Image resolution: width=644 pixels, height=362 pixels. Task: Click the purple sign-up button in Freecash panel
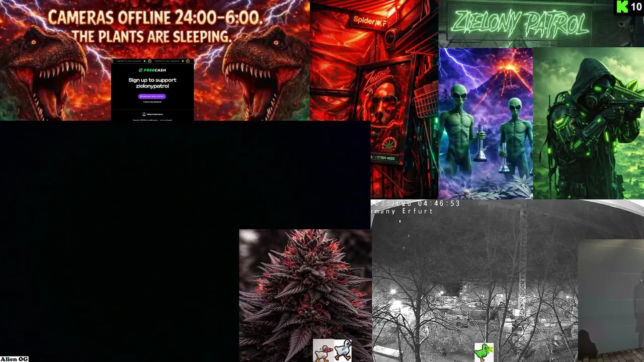[x=152, y=96]
